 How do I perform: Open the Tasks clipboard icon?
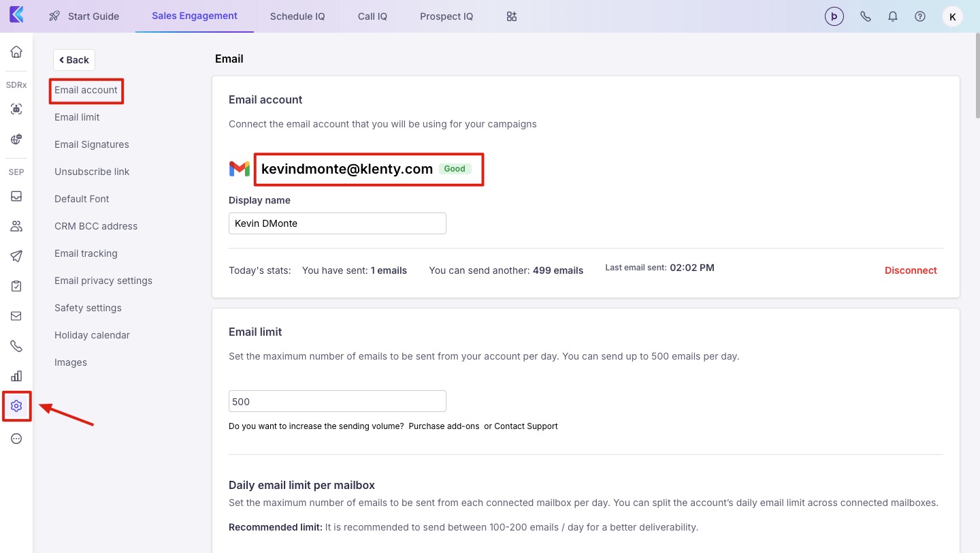(16, 286)
